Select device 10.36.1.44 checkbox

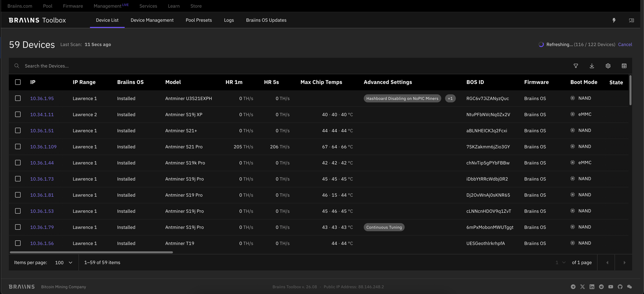pyautogui.click(x=18, y=163)
